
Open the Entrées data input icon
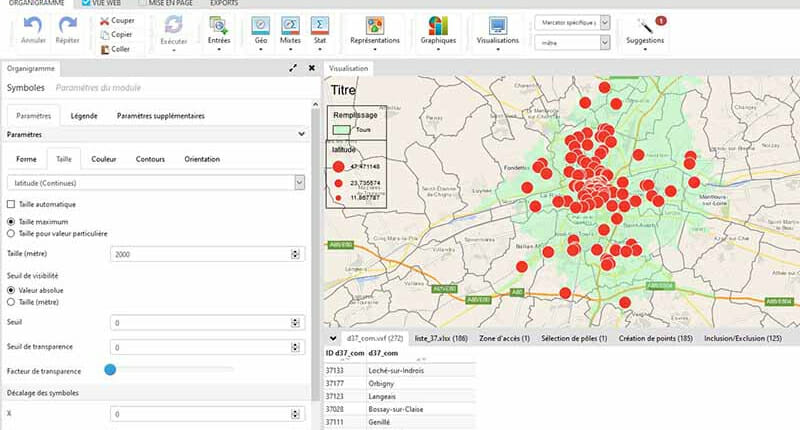(218, 24)
